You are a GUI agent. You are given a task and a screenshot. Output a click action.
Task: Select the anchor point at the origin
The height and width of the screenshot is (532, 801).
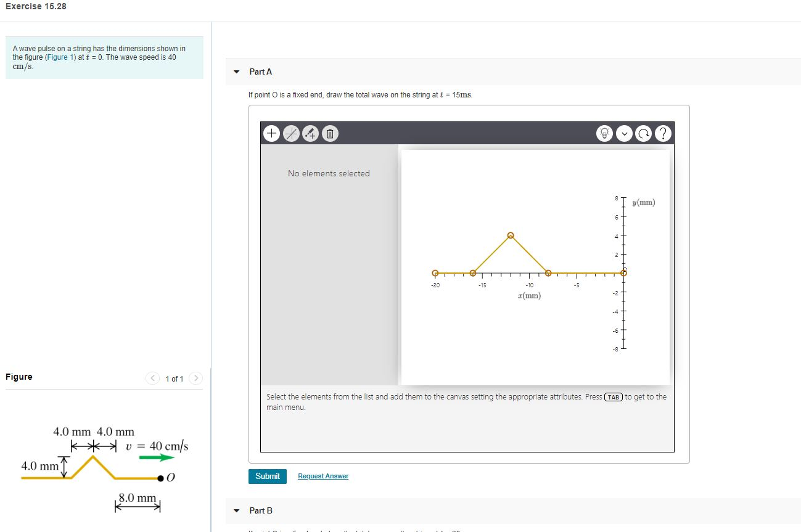[623, 272]
